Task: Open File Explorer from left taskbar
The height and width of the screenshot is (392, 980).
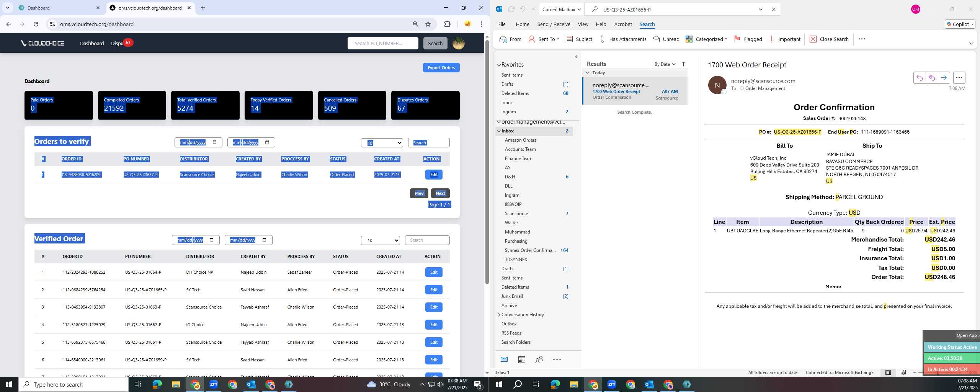Action: click(176, 384)
